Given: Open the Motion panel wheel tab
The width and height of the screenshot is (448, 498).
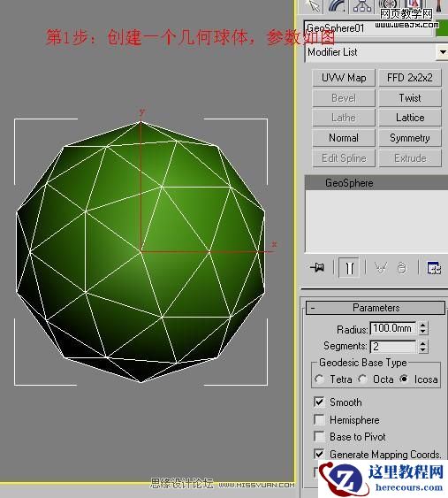Looking at the screenshot, I should coord(387,4).
